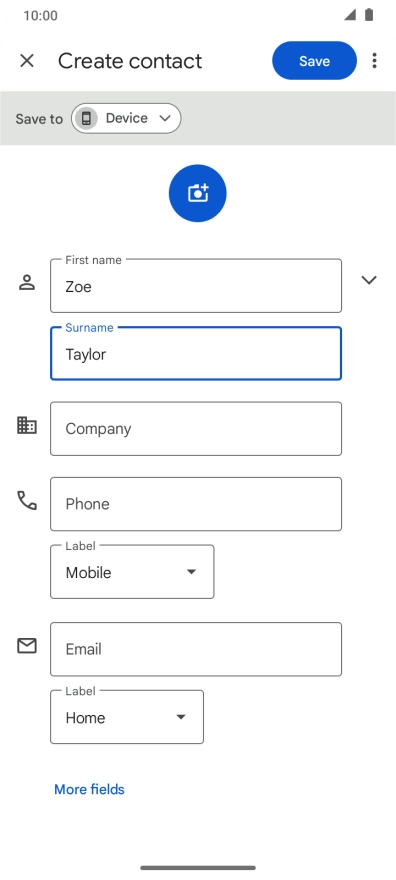396x880 pixels.
Task: Open the Mobile phone label dropdown
Action: click(132, 572)
